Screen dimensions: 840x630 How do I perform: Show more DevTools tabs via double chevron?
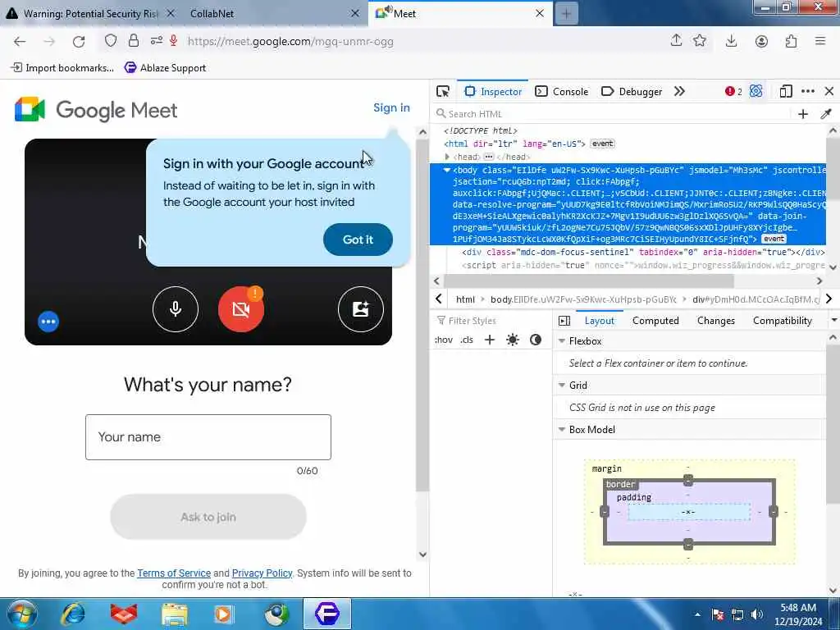(x=679, y=92)
